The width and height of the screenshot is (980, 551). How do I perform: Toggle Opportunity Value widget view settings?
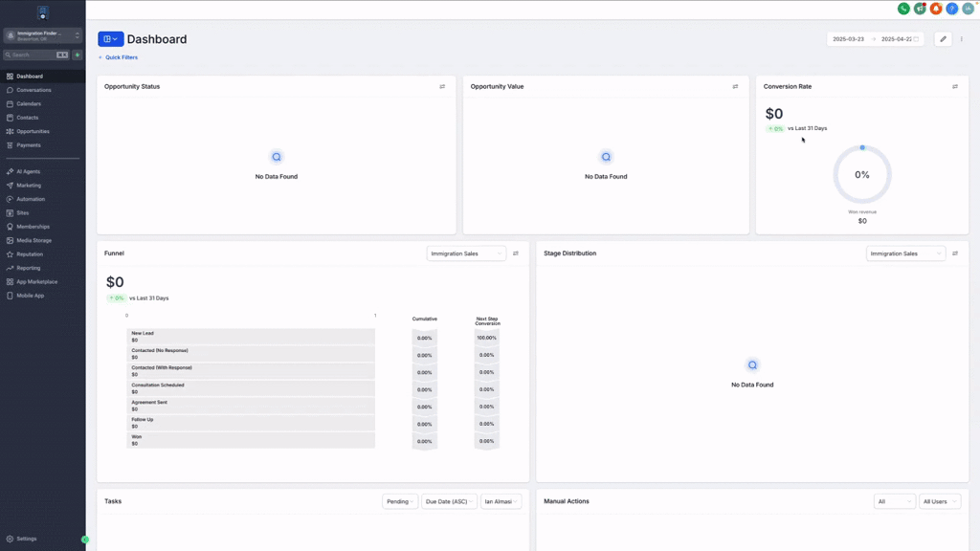click(x=735, y=87)
